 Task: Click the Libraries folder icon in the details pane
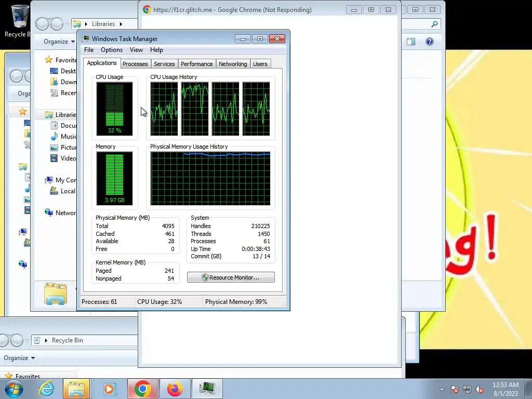pyautogui.click(x=55, y=293)
